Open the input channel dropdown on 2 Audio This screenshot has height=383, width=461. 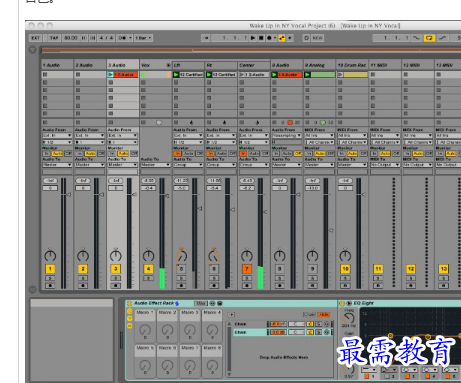90,142
